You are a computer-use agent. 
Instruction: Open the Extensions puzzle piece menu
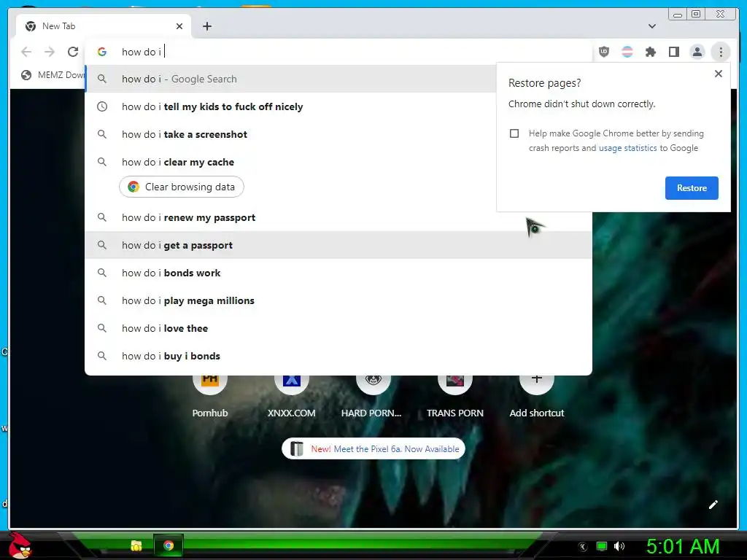click(651, 52)
